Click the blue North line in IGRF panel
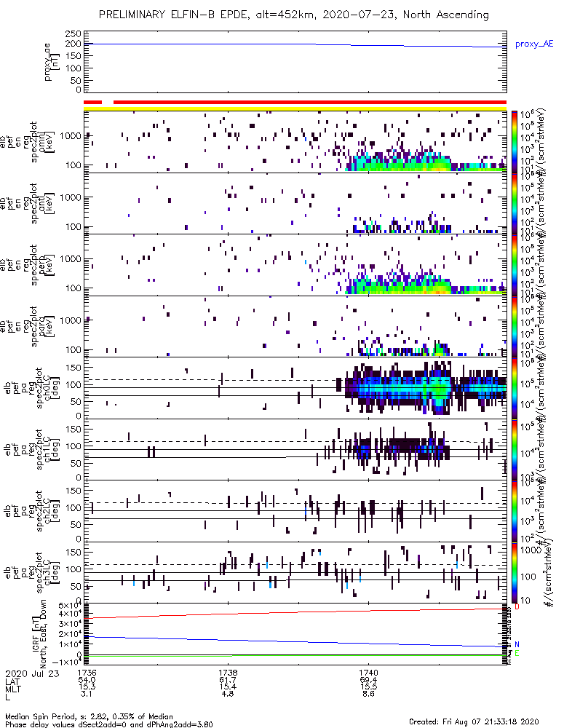564x728 pixels. (295, 641)
